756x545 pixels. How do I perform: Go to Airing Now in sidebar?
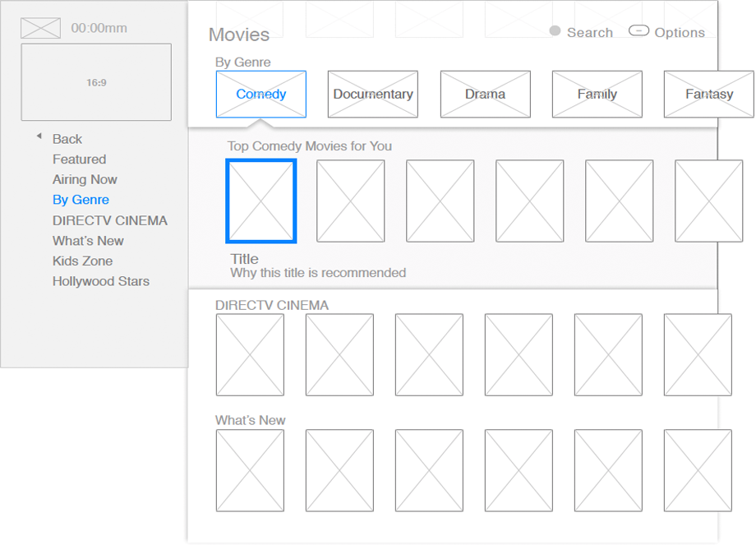pyautogui.click(x=85, y=179)
